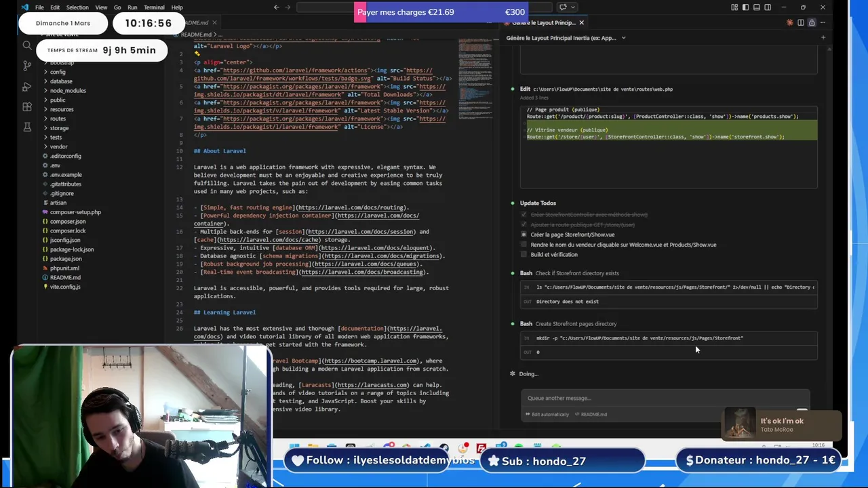Image resolution: width=868 pixels, height=488 pixels.
Task: Open artisan file in explorer
Action: 58,203
